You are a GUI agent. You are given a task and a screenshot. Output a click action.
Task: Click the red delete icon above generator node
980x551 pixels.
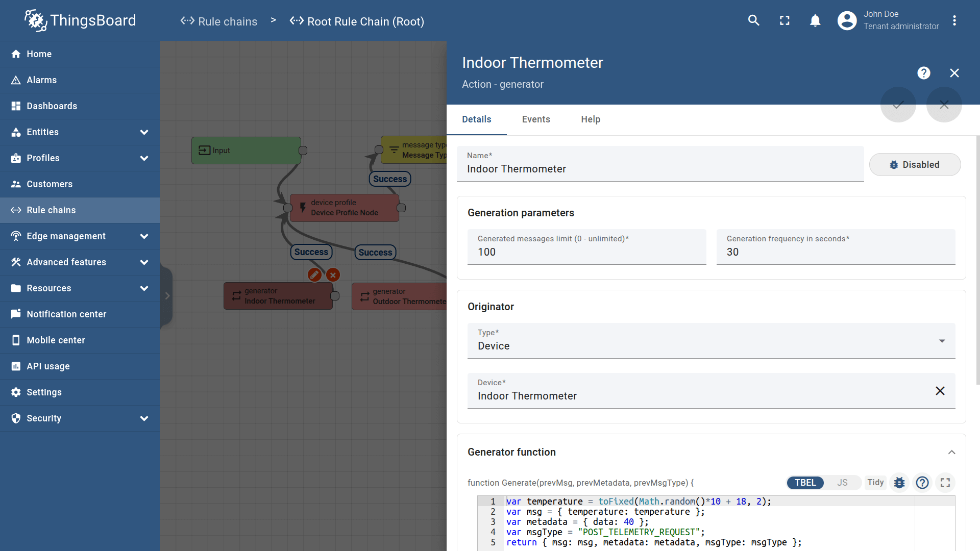[x=333, y=275]
